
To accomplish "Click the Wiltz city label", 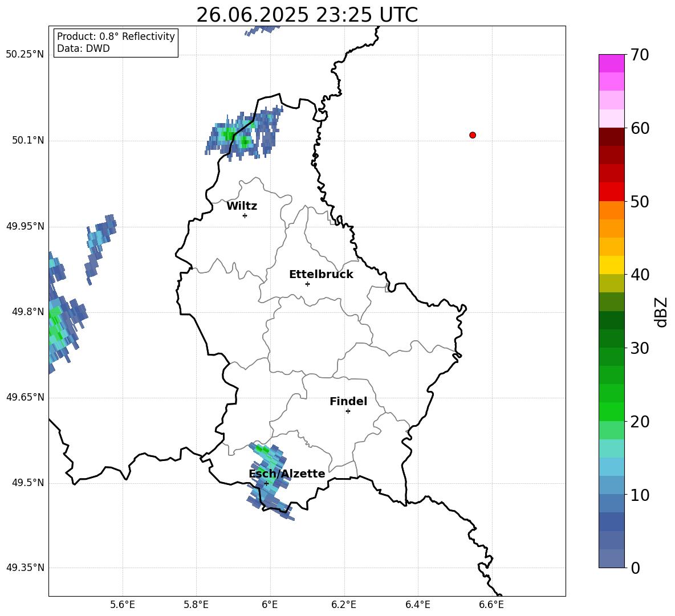I will point(242,206).
